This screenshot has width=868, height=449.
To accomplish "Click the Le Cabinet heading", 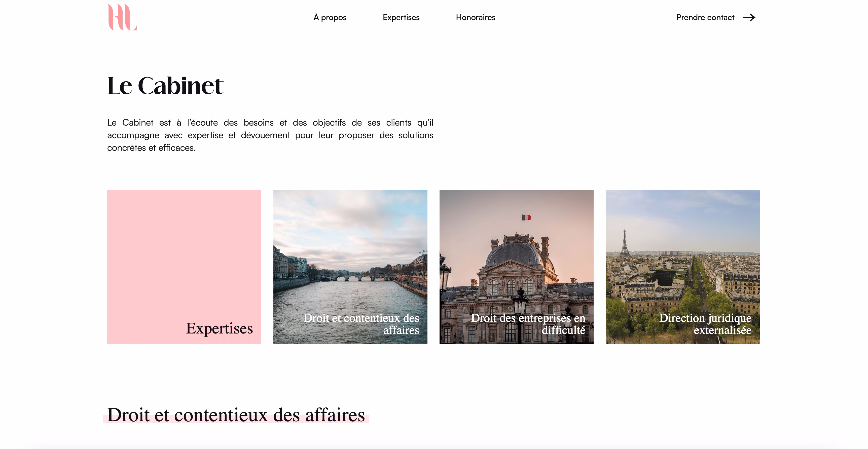I will coord(165,86).
